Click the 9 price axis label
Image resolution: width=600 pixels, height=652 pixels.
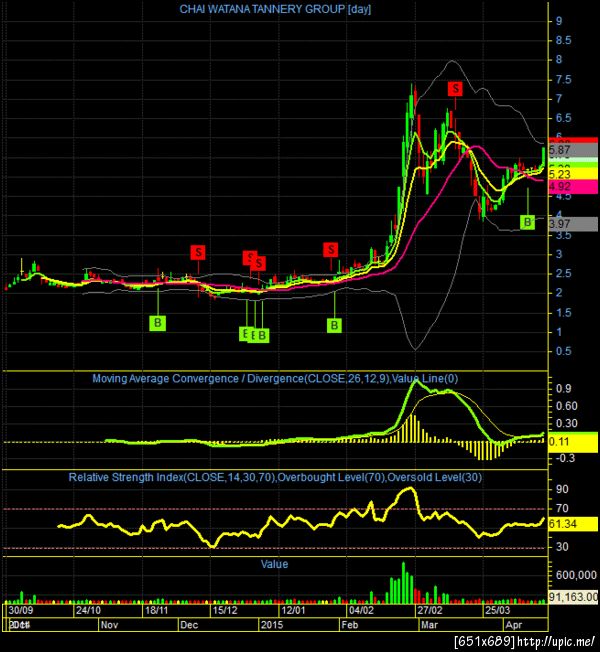point(559,21)
